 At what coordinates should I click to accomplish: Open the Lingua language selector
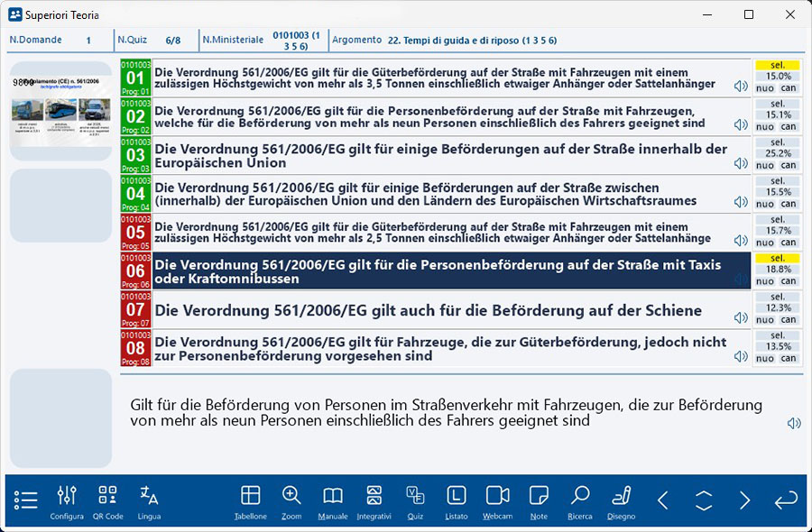(x=149, y=500)
